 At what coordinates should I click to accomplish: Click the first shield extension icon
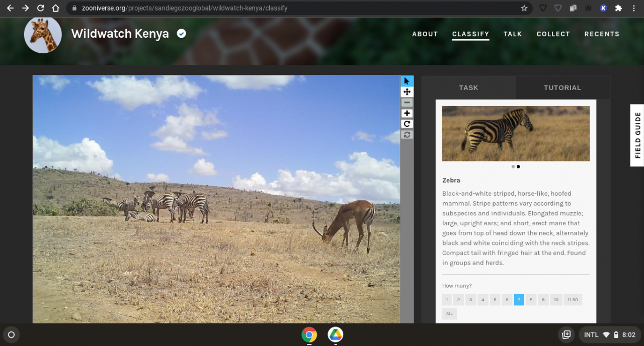[543, 8]
